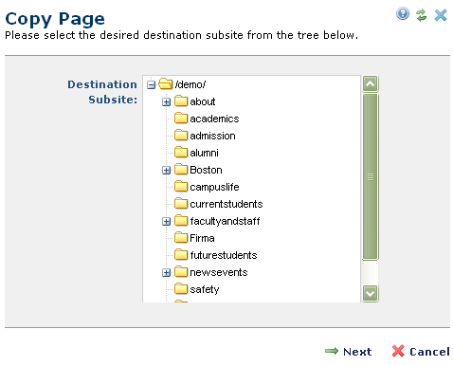Expand the Boston folder node
Screen dimensions: 453x366
(166, 170)
